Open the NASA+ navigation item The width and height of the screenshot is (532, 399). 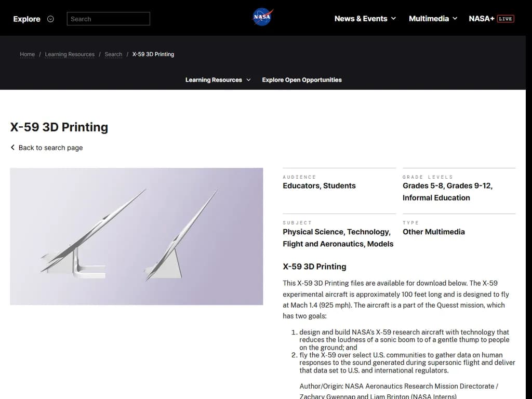[481, 19]
